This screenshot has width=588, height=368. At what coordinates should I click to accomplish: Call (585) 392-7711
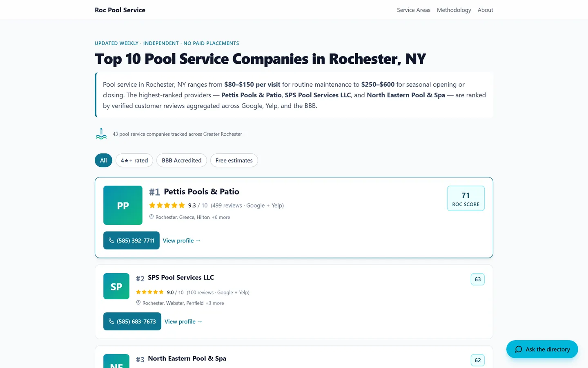point(131,240)
